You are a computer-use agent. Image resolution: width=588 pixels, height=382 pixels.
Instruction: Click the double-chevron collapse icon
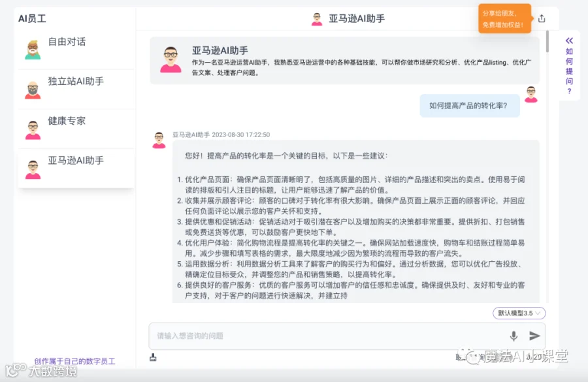pos(569,40)
